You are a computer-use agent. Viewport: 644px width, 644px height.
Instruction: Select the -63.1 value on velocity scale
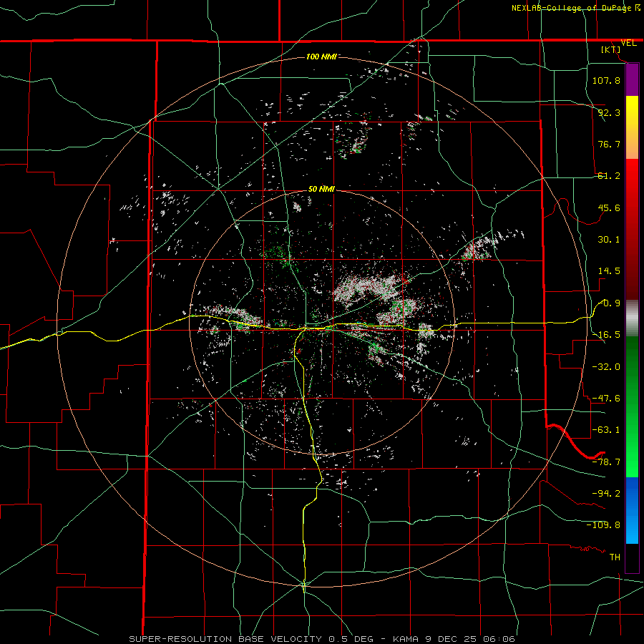[x=606, y=430]
